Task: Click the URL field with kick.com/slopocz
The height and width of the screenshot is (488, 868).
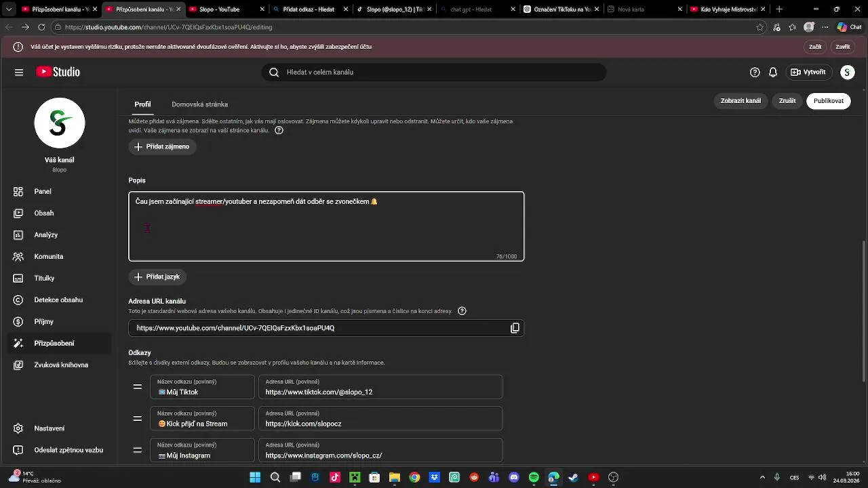Action: [380, 419]
